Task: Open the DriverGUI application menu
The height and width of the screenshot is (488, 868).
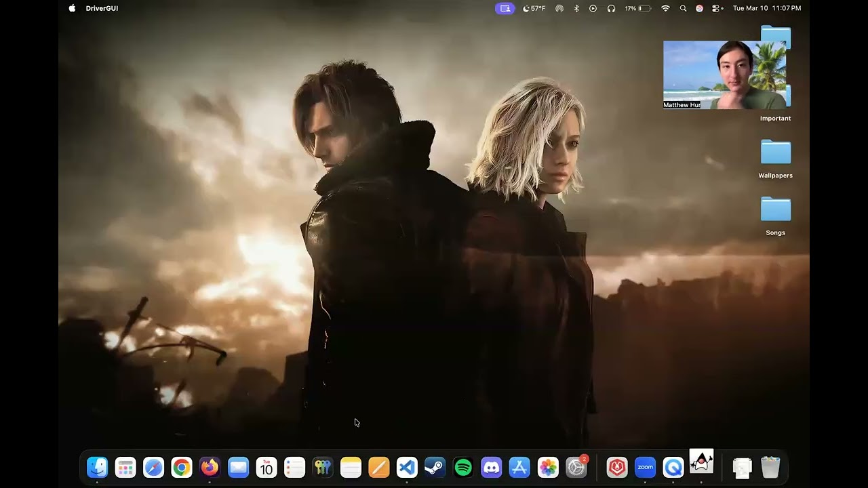Action: (x=102, y=8)
